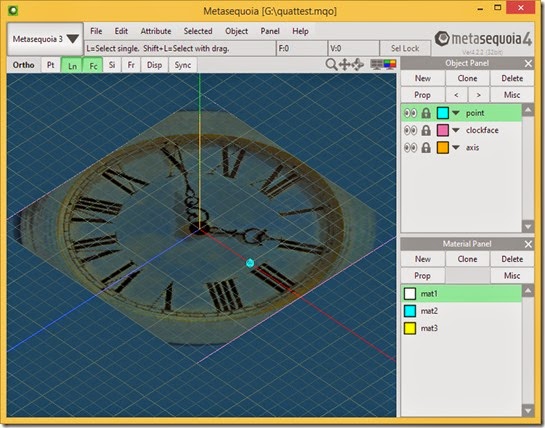
Task: Open the Attribute menu
Action: click(x=156, y=31)
